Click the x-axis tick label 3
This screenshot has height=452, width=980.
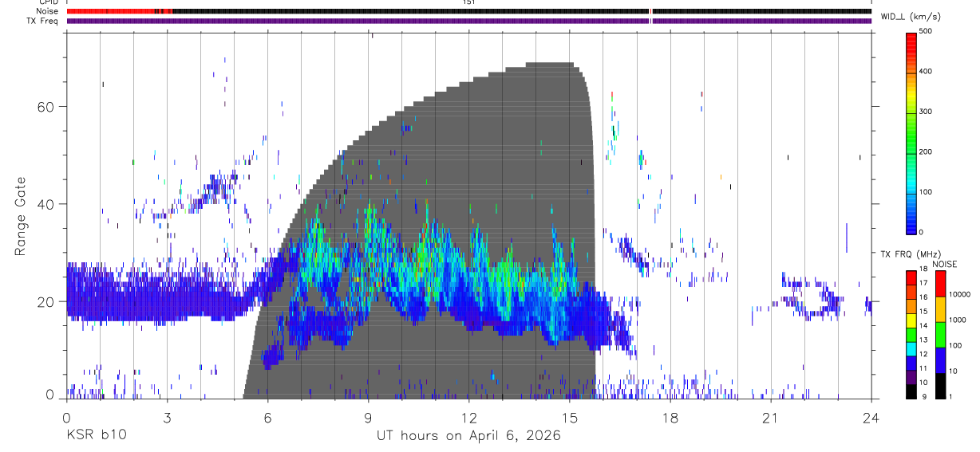pos(167,418)
